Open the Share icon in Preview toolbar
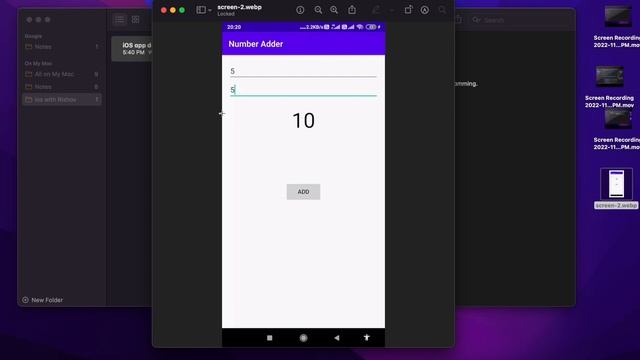640x360 pixels. [x=352, y=10]
